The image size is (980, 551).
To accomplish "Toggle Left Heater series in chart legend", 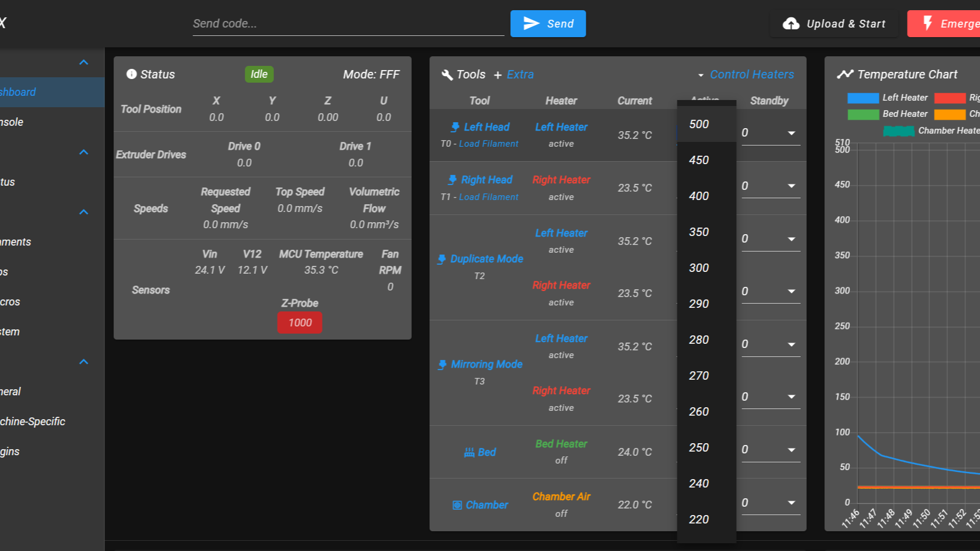I will click(888, 98).
